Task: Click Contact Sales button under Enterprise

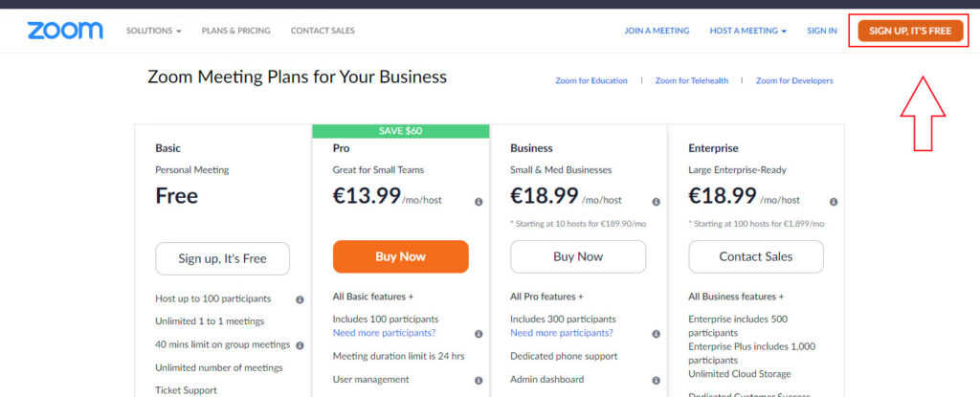Action: (x=756, y=256)
